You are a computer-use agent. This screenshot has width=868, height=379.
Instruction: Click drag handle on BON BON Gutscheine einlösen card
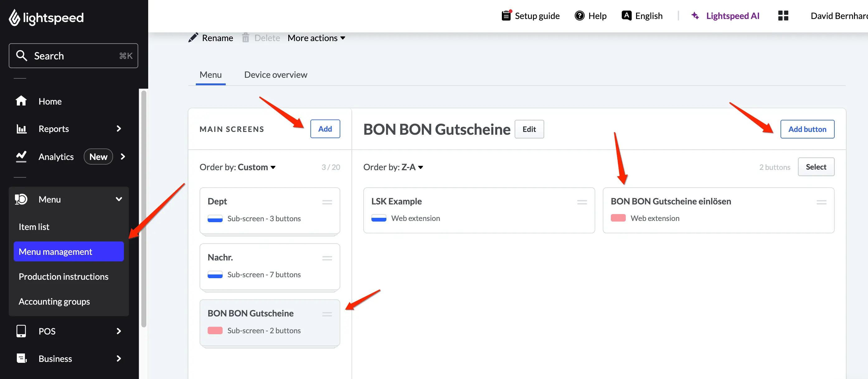coord(822,202)
